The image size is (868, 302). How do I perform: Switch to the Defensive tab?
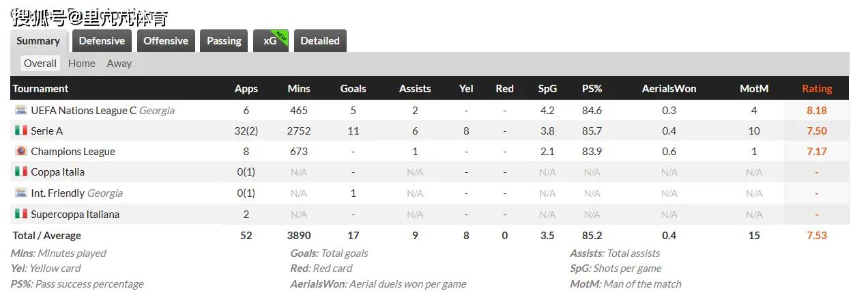pyautogui.click(x=102, y=41)
